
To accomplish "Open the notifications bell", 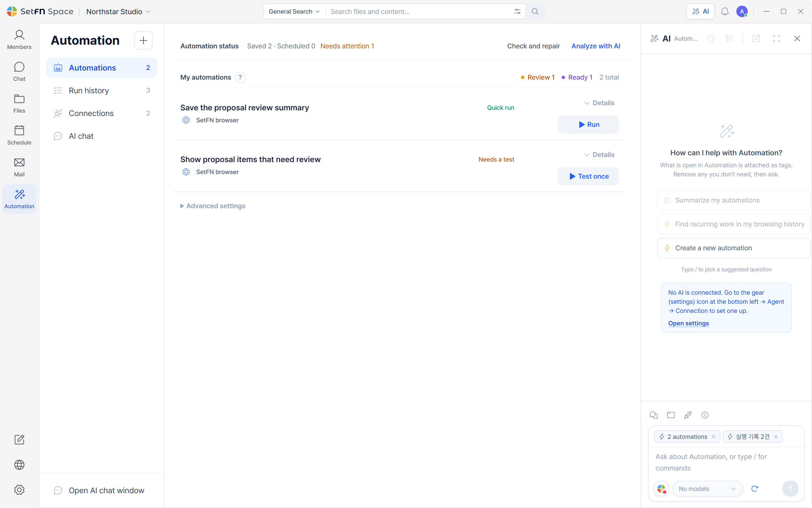I will click(725, 11).
